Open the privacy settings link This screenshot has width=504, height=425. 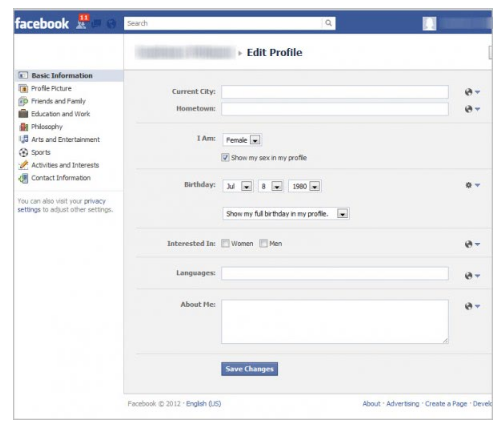[62, 205]
